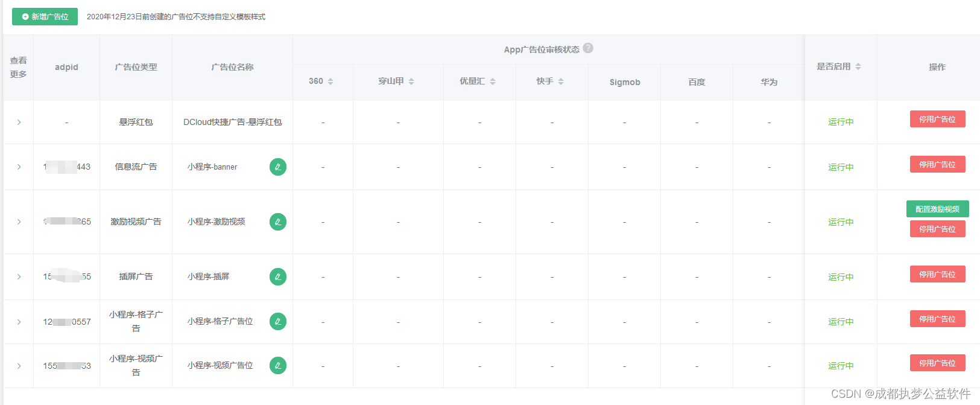Edit the name of 小程序-插屏 ad slot
Image resolution: width=980 pixels, height=405 pixels.
(278, 276)
